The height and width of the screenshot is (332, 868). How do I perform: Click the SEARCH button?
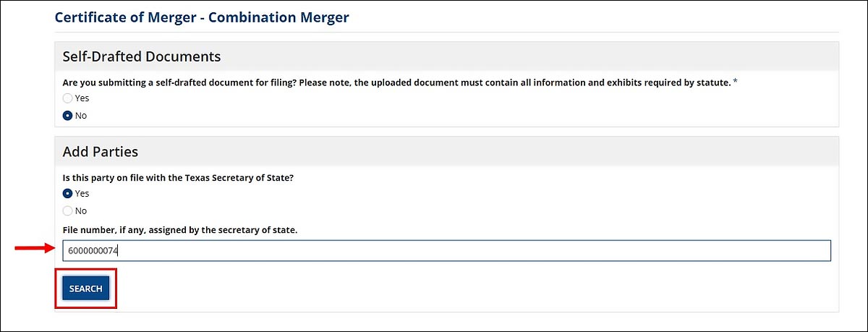point(85,289)
